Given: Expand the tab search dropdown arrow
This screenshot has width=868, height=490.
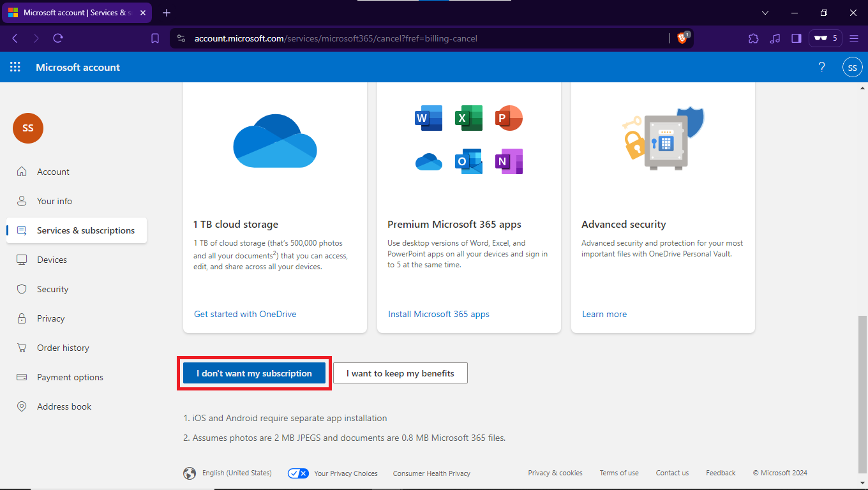Looking at the screenshot, I should pyautogui.click(x=765, y=13).
